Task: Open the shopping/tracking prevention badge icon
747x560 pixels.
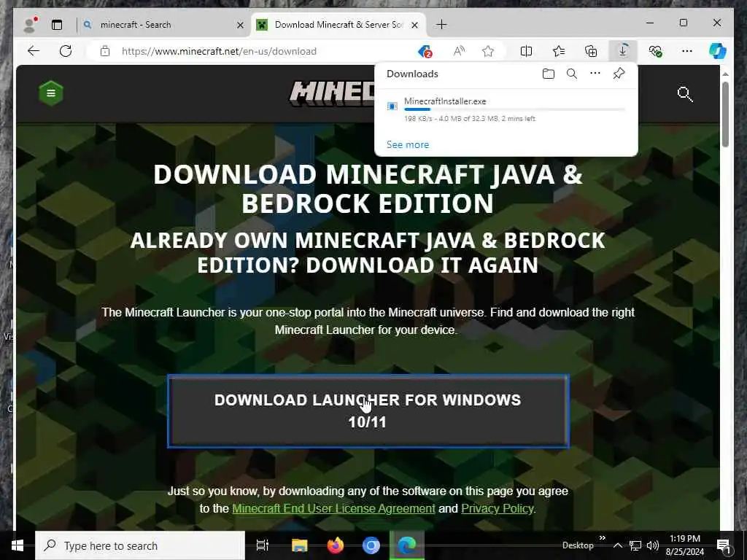Action: pyautogui.click(x=425, y=51)
